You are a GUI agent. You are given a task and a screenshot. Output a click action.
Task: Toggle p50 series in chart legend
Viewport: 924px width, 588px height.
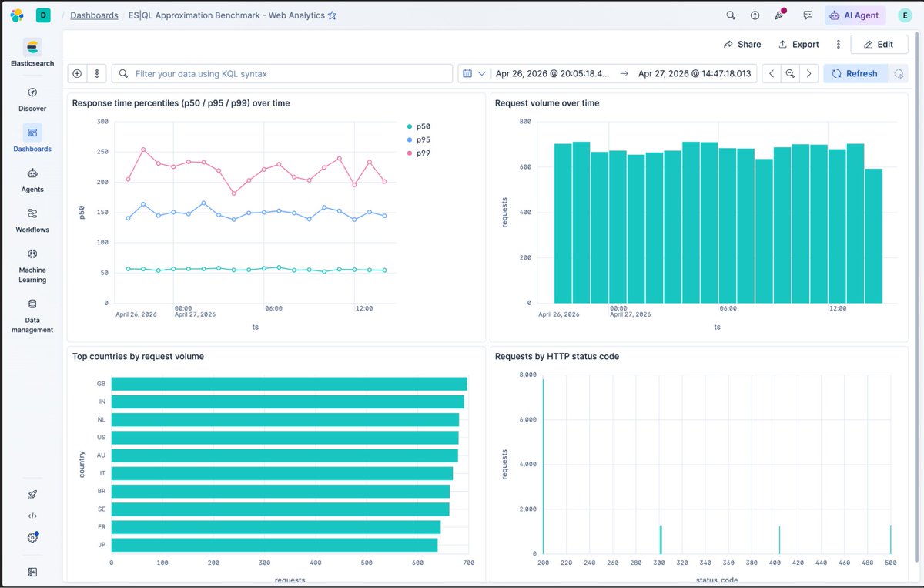(423, 126)
